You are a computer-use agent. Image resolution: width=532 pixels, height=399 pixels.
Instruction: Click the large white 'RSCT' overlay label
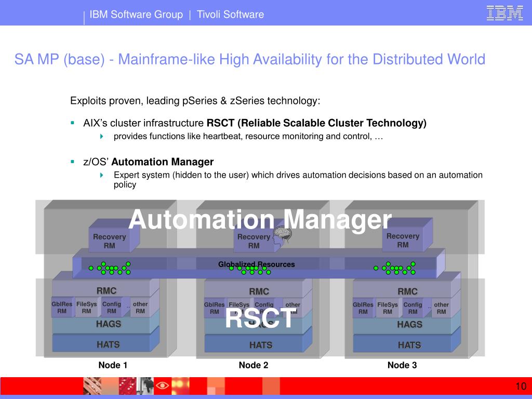click(x=260, y=318)
